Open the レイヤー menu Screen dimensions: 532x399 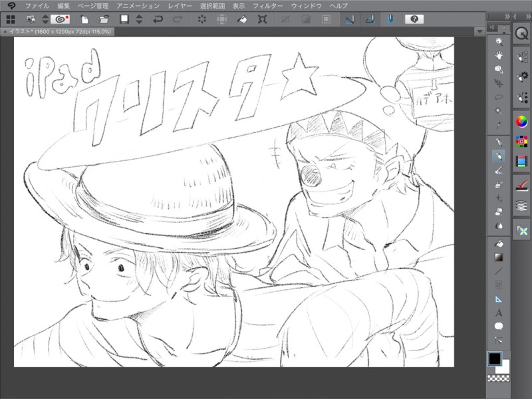pyautogui.click(x=180, y=5)
